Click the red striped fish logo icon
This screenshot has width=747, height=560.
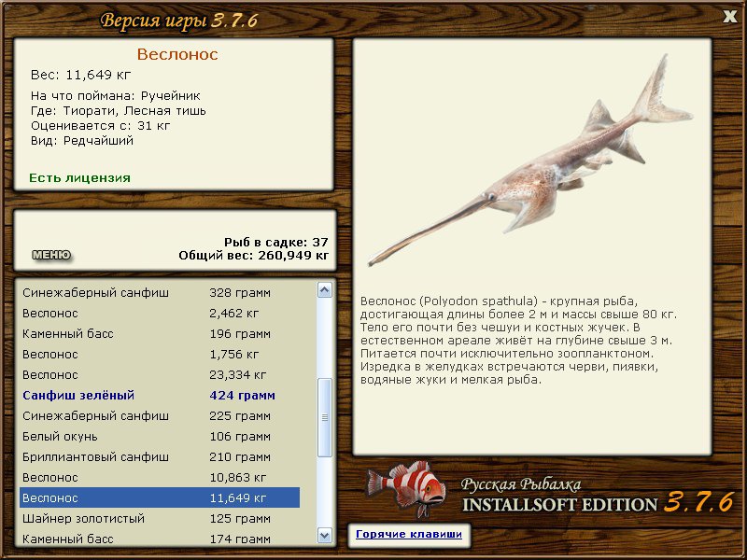[x=406, y=489]
